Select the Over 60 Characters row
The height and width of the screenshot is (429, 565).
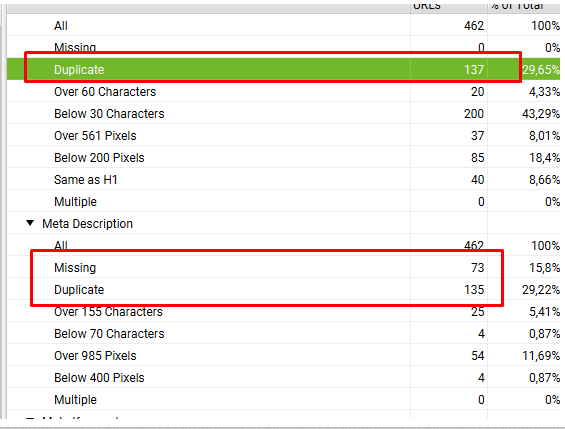[x=283, y=91]
